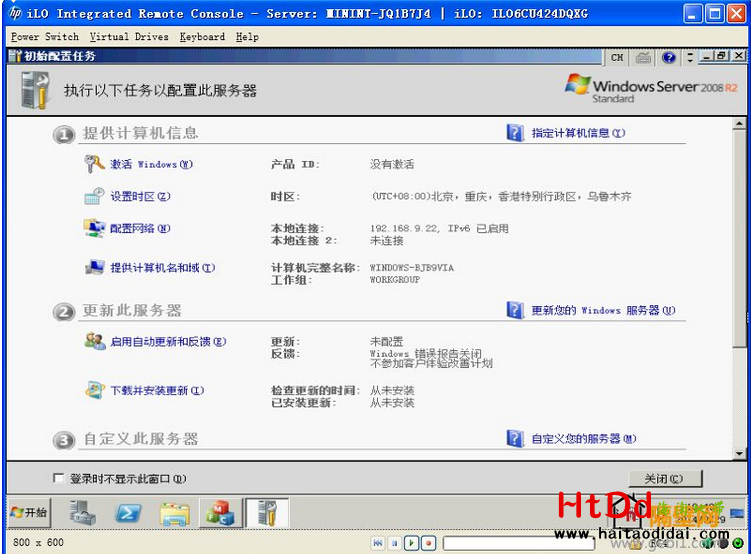Open the colored blocks taskbar icon
Screen dimensions: 751x554
(220, 512)
